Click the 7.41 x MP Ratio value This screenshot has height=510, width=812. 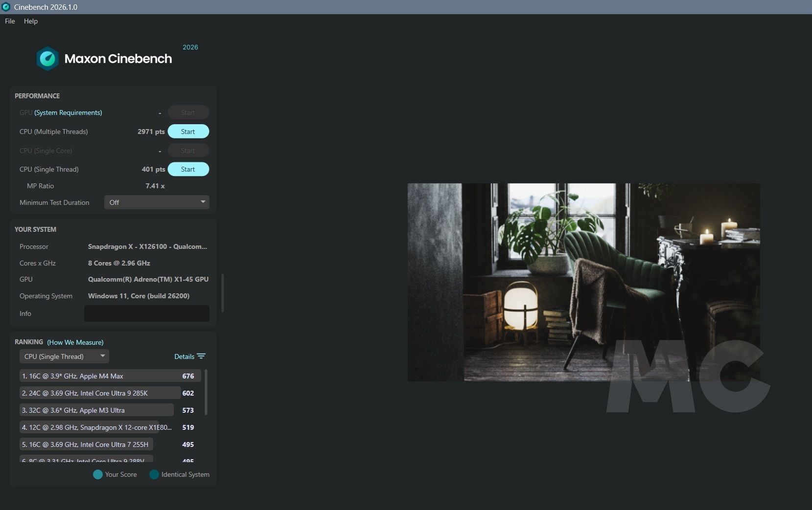155,186
